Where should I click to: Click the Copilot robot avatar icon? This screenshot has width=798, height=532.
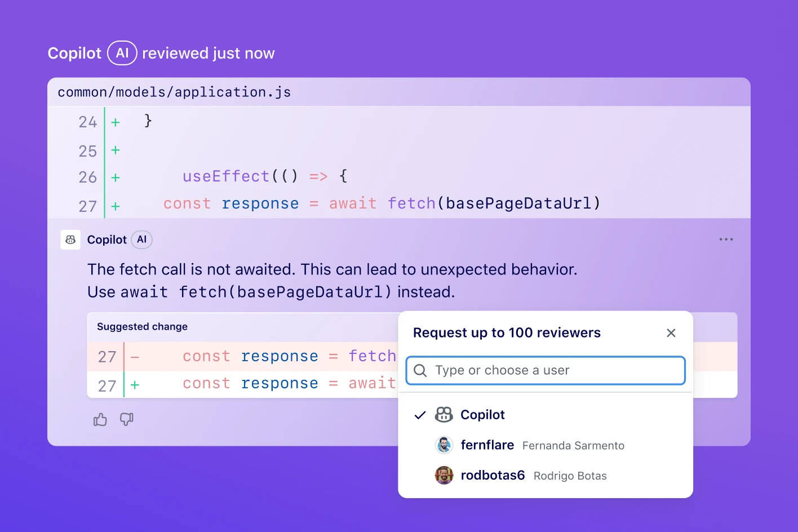coord(70,239)
